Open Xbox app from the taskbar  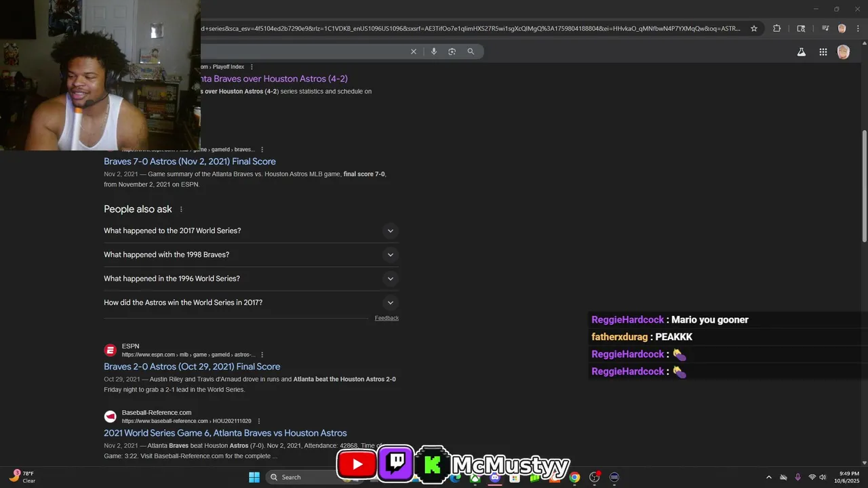pyautogui.click(x=475, y=477)
